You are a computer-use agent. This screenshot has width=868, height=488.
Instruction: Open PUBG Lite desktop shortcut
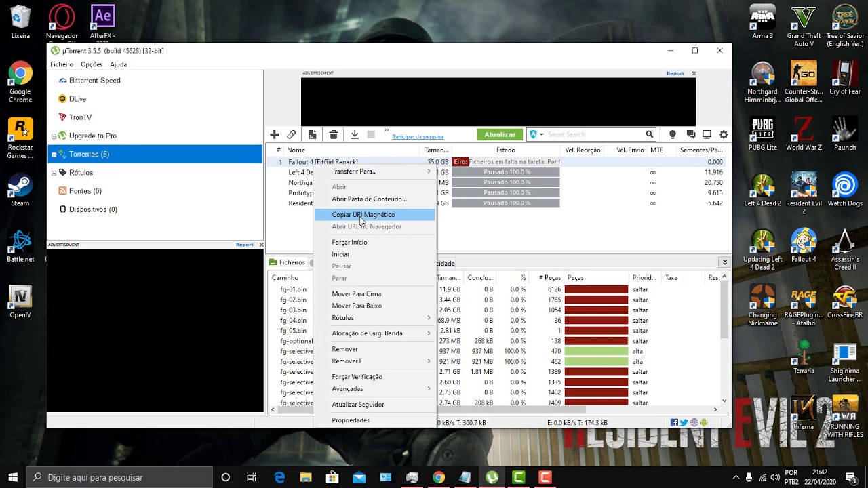(763, 135)
